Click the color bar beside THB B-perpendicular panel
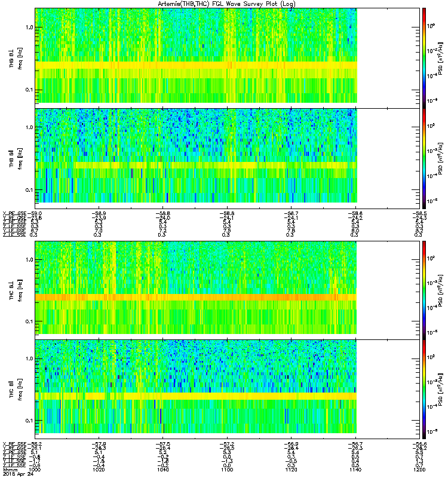448x478 pixels. (x=424, y=58)
